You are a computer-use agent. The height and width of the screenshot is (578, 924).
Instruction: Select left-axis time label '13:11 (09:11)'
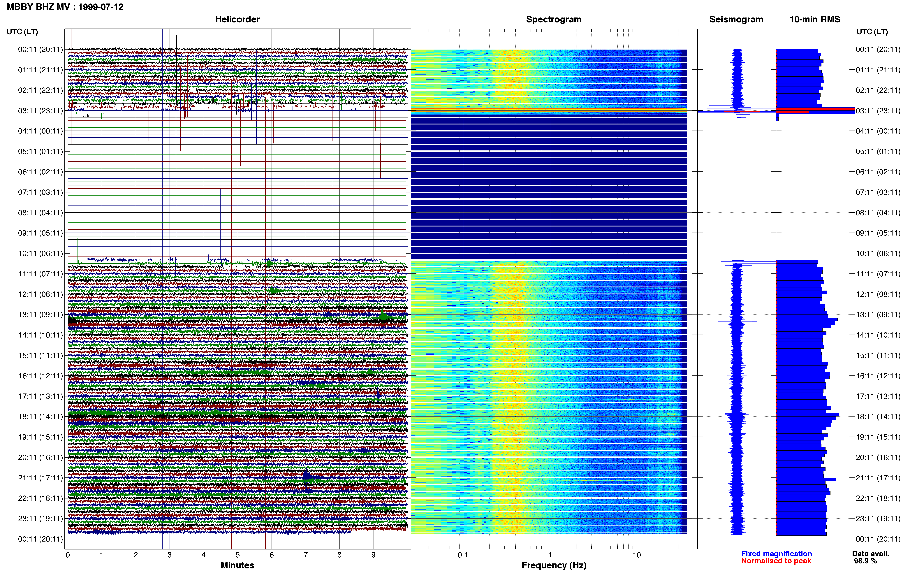tap(41, 315)
